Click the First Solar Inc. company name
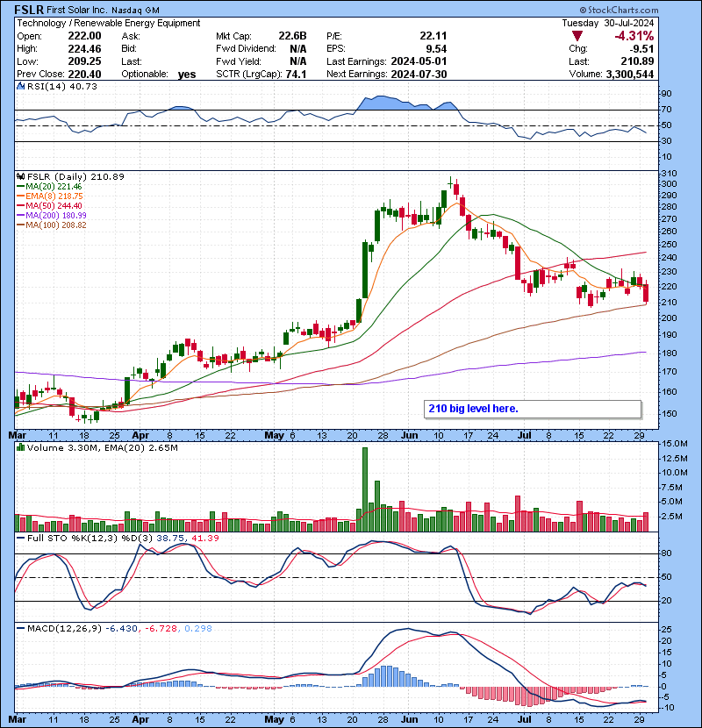The width and height of the screenshot is (702, 728). pos(76,10)
